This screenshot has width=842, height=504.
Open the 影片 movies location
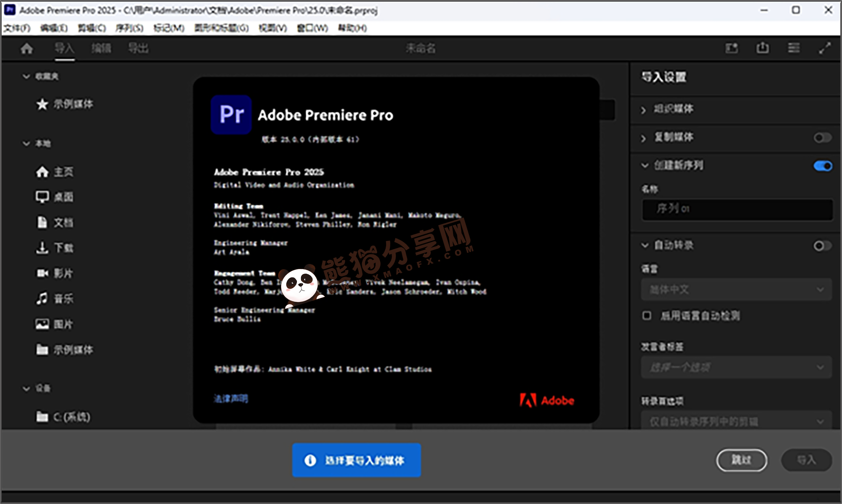54,273
